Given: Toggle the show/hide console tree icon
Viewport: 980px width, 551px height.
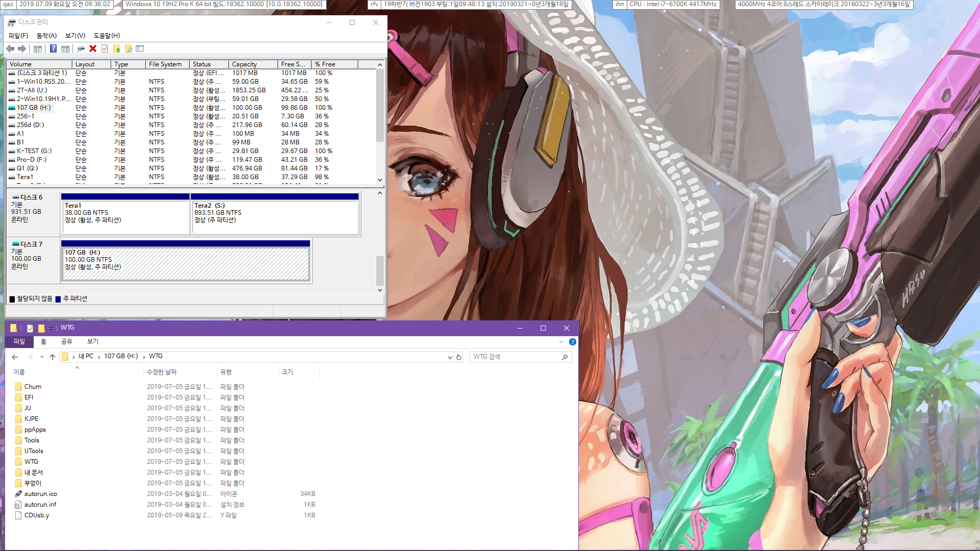Looking at the screenshot, I should pos(38,48).
